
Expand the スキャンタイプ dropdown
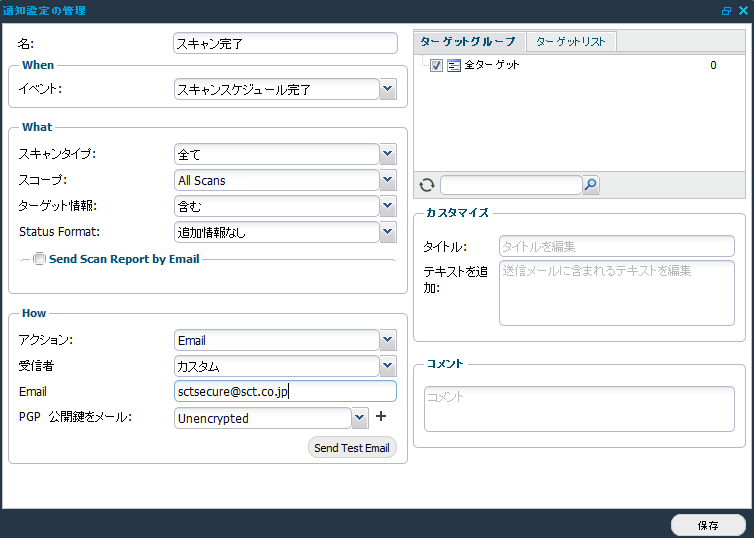point(388,154)
